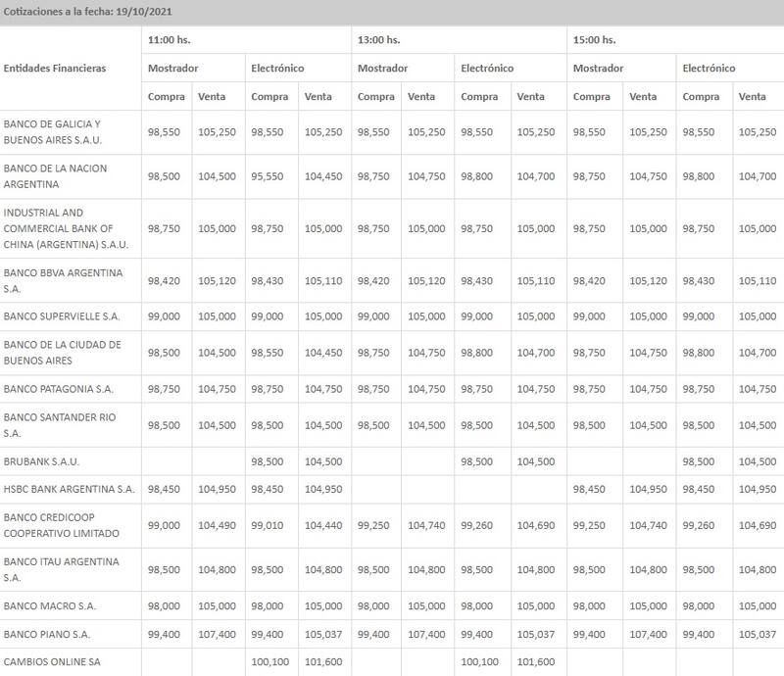Click the '11:00 hs.' time header
The height and width of the screenshot is (676, 784).
[171, 40]
